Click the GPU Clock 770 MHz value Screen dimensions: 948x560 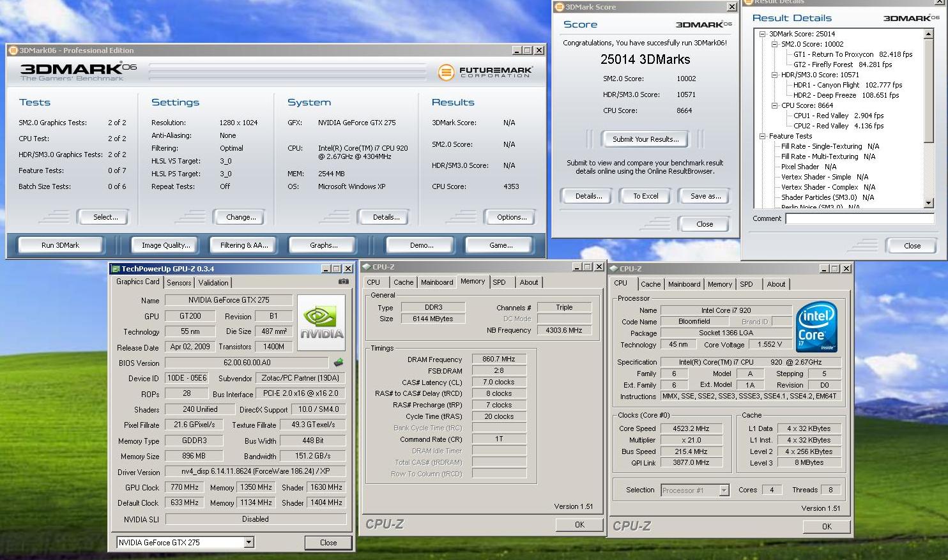[x=185, y=487]
